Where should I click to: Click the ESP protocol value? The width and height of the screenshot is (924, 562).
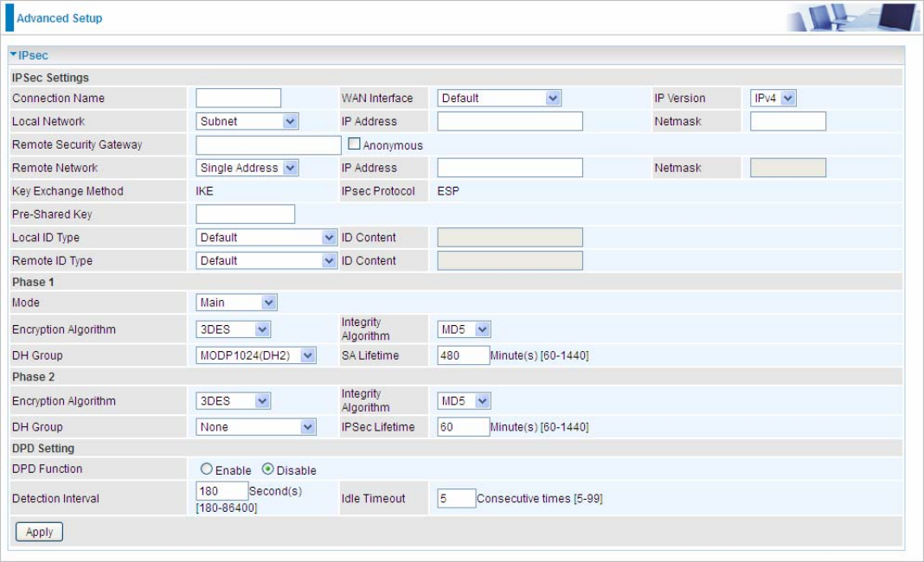click(448, 191)
